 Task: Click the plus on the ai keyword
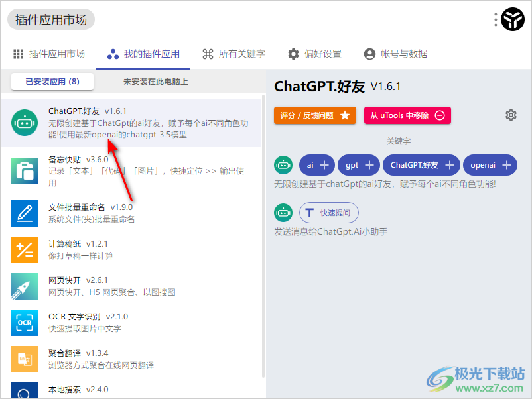point(324,165)
